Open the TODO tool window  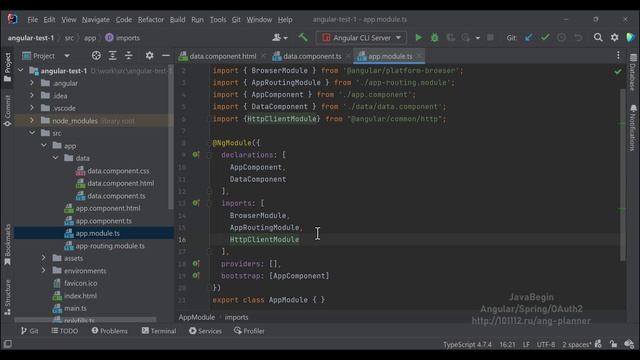tap(64, 331)
